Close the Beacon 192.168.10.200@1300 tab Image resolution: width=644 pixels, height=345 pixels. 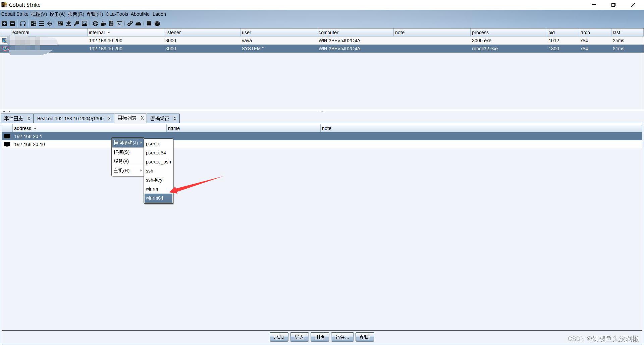coord(109,119)
